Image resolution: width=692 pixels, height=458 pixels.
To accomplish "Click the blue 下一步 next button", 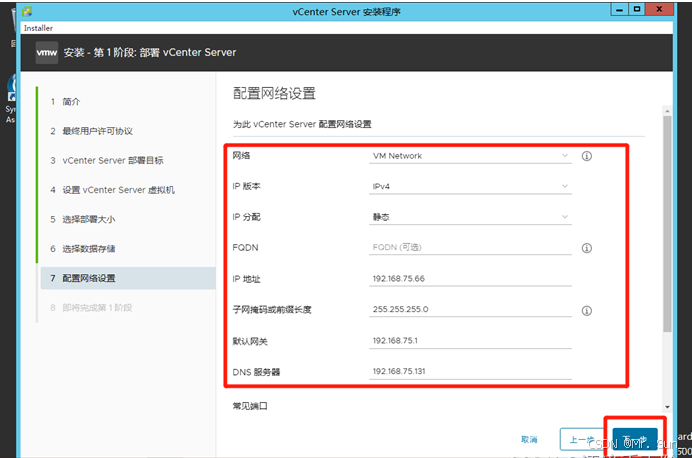I will 635,440.
